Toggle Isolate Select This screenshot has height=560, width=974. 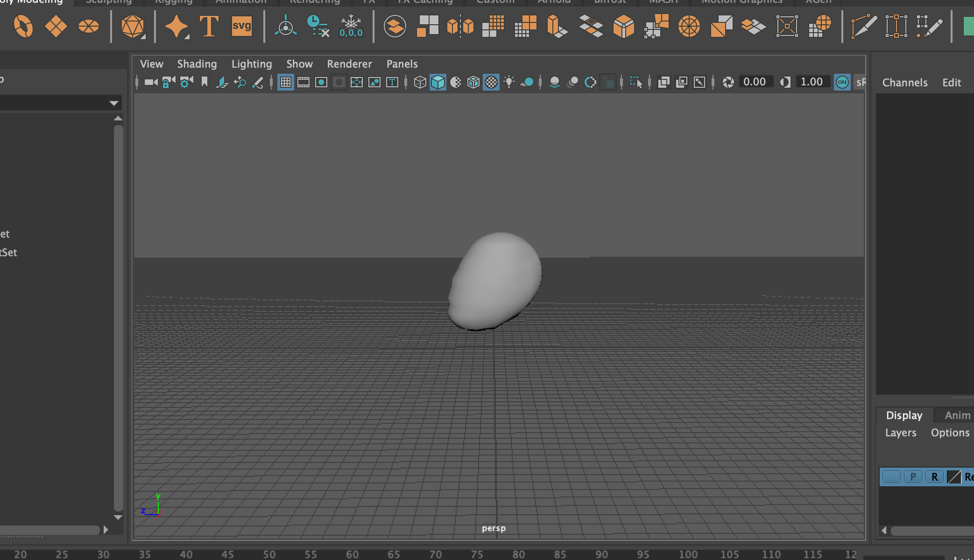coord(635,82)
